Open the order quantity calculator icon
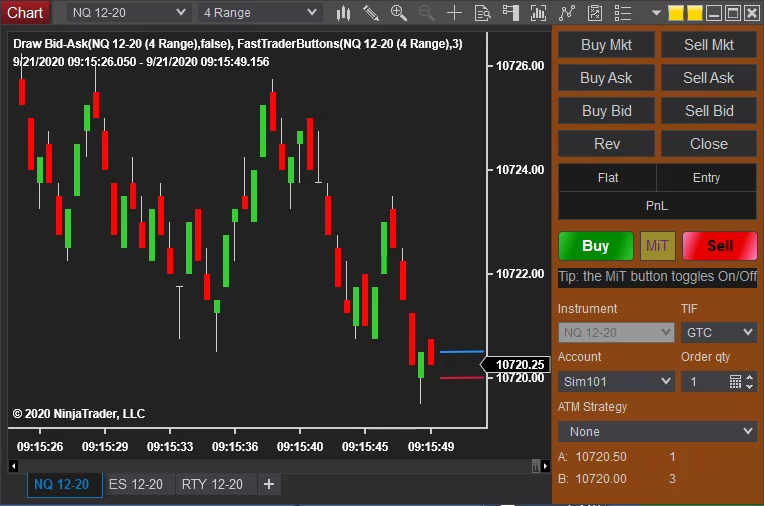Image resolution: width=764 pixels, height=506 pixels. (735, 381)
